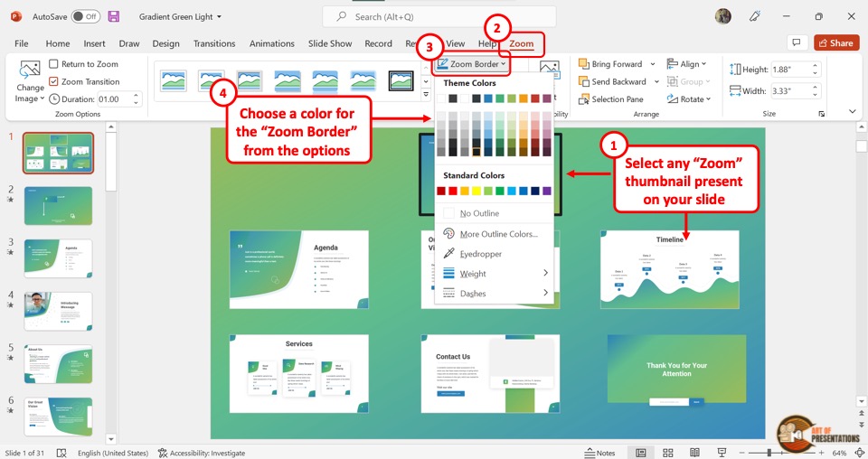Switch to the Record tab
The width and height of the screenshot is (868, 459).
(378, 43)
